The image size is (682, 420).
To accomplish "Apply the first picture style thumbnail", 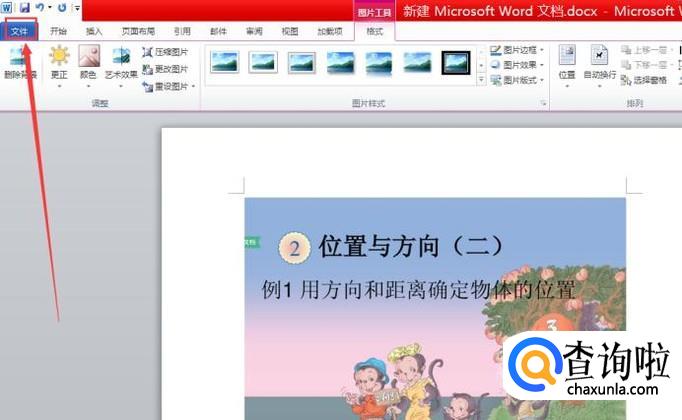I will [224, 62].
